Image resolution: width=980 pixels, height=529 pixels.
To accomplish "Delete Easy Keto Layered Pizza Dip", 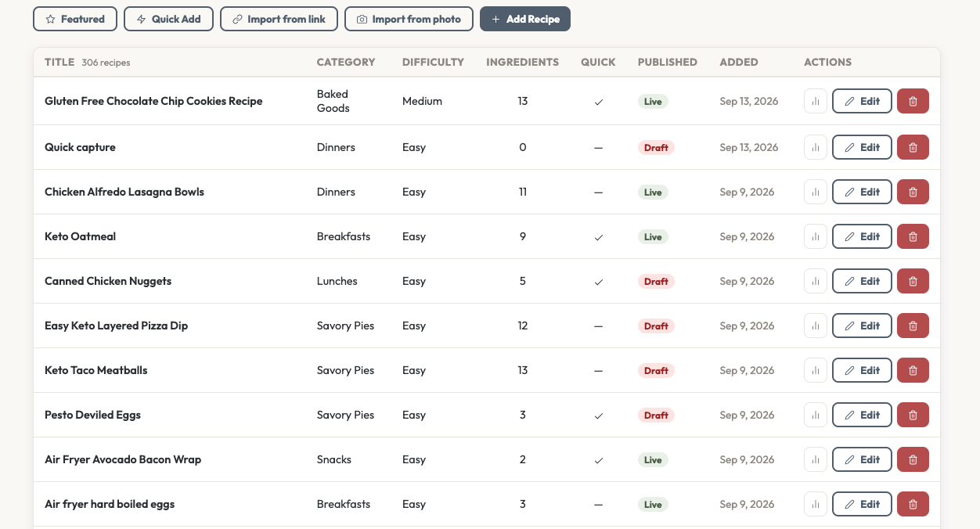I will pyautogui.click(x=913, y=326).
